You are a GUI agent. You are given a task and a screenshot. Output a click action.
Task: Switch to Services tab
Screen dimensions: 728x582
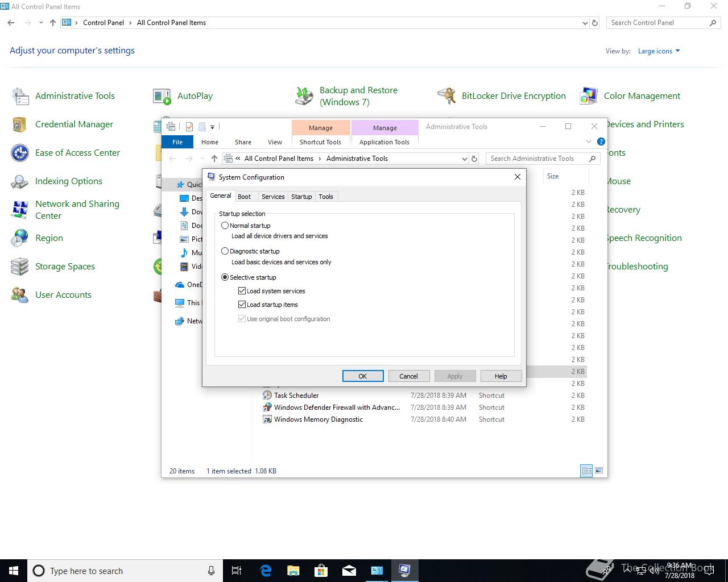(272, 197)
